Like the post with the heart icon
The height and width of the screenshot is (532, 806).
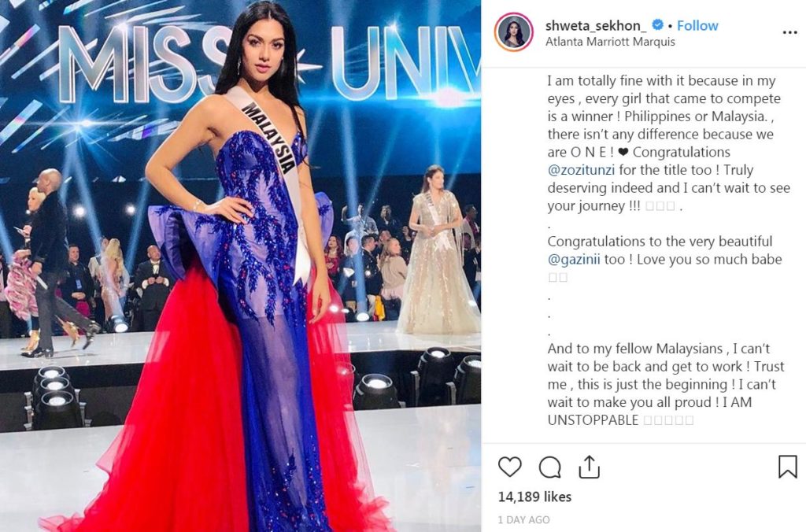(510, 467)
